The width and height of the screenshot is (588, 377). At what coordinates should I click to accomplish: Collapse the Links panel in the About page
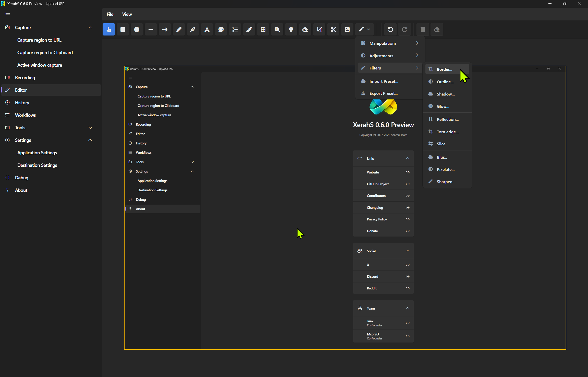coord(408,158)
